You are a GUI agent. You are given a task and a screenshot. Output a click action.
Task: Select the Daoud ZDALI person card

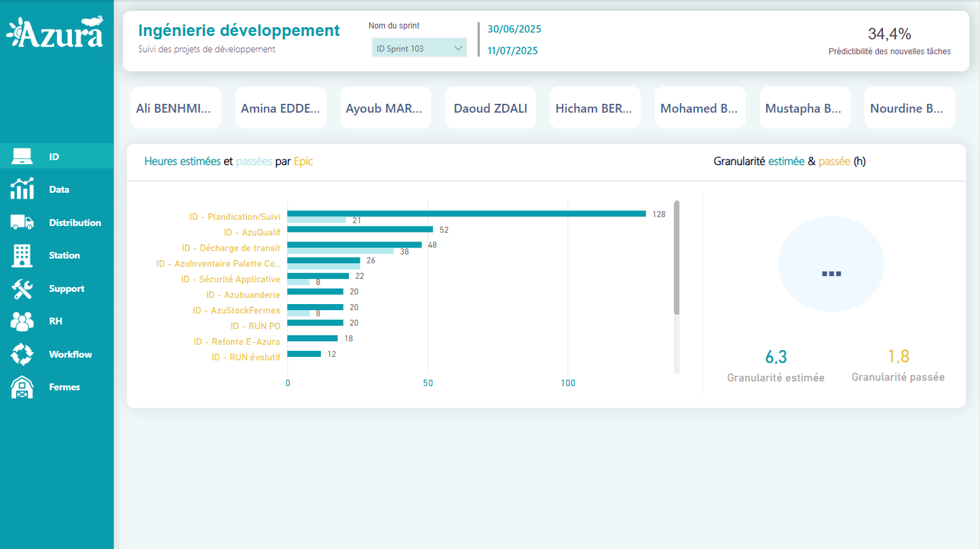(x=490, y=108)
